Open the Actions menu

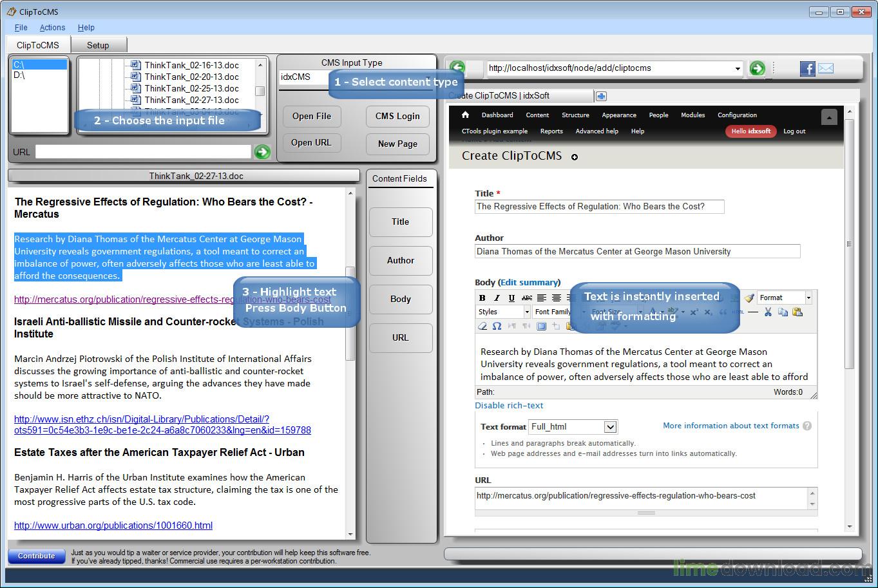click(x=52, y=28)
